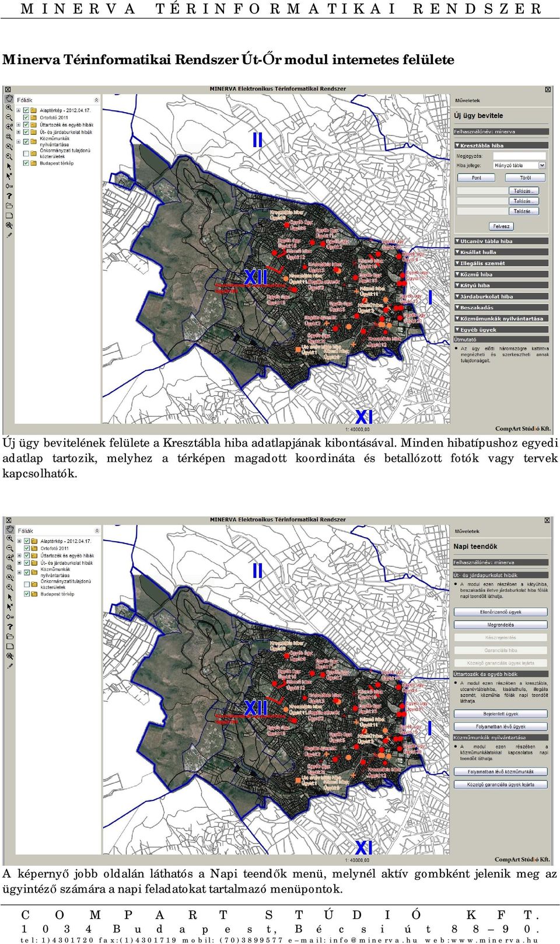The image size is (560, 944).
Task: Click the text search magnifier in Napi teendők toolbar
Action: 10,656
